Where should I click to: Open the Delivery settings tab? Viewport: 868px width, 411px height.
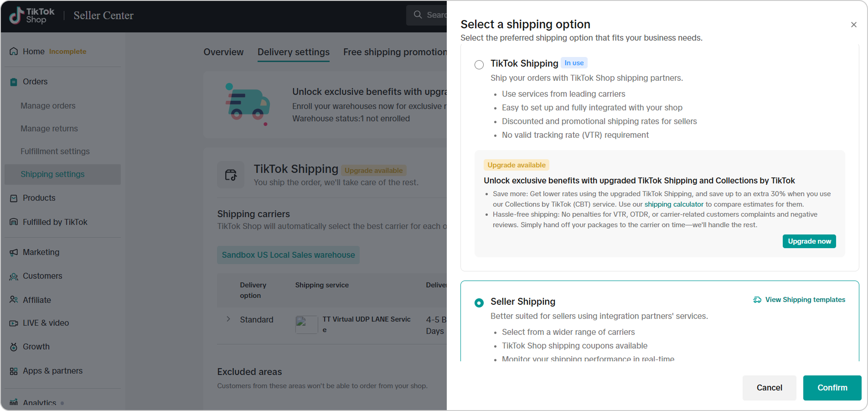point(293,52)
